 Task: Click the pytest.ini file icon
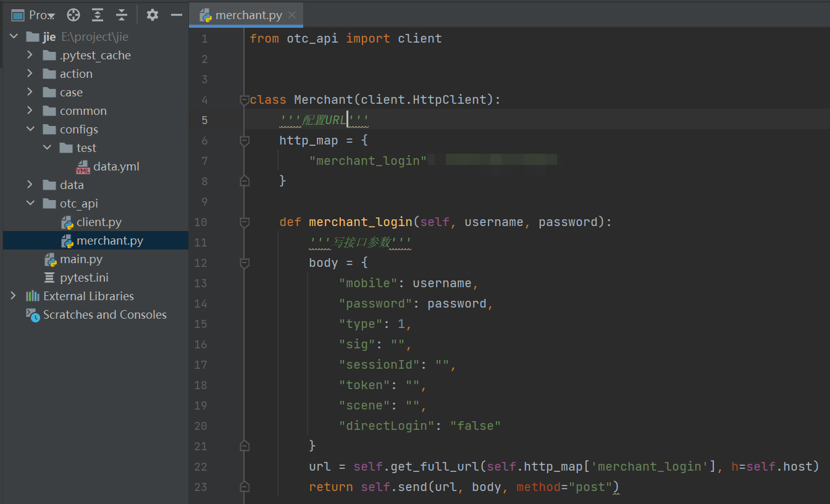coord(49,278)
